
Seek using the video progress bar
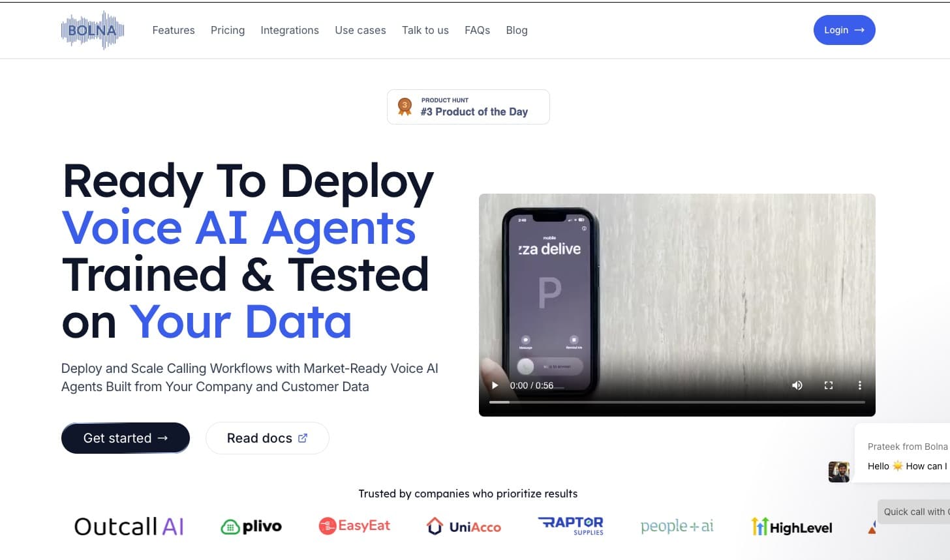677,402
